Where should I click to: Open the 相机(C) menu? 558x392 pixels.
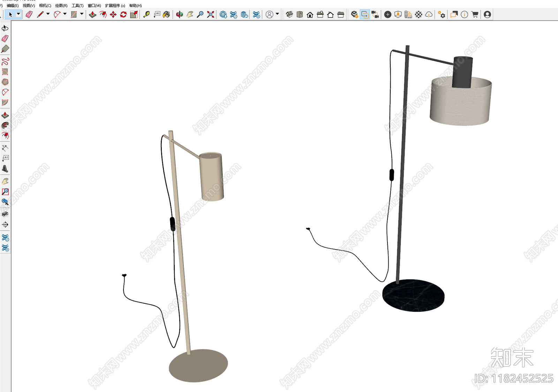(45, 6)
